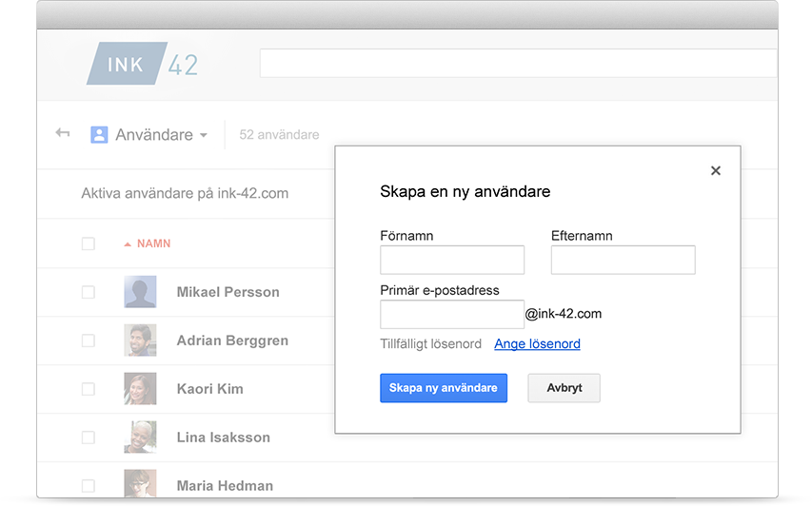
Task: Click into the Efternamn text box
Action: 623,260
